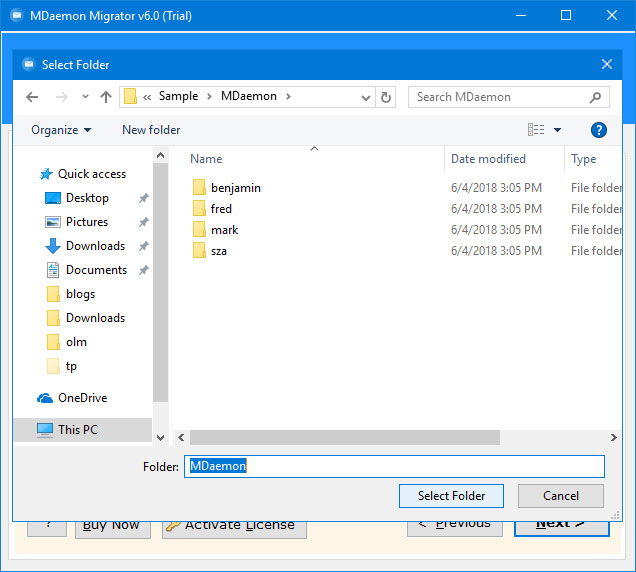Click horizontal scrollbar right arrow

[614, 437]
